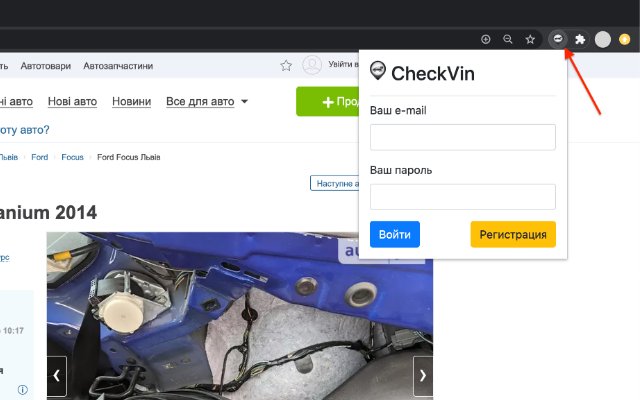This screenshot has height=400, width=640.
Task: Click the zoom magnifier icon in address bar
Action: coord(508,39)
